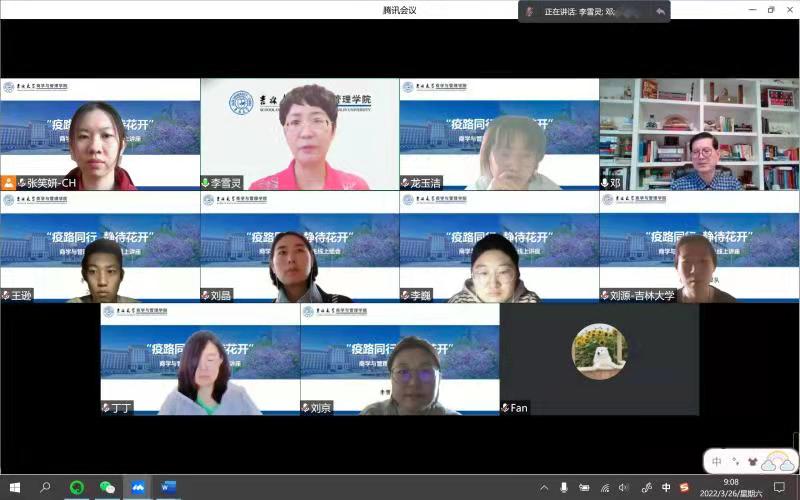
Task: Toggle the punctuation mode on the floating IME bar
Action: tap(735, 461)
